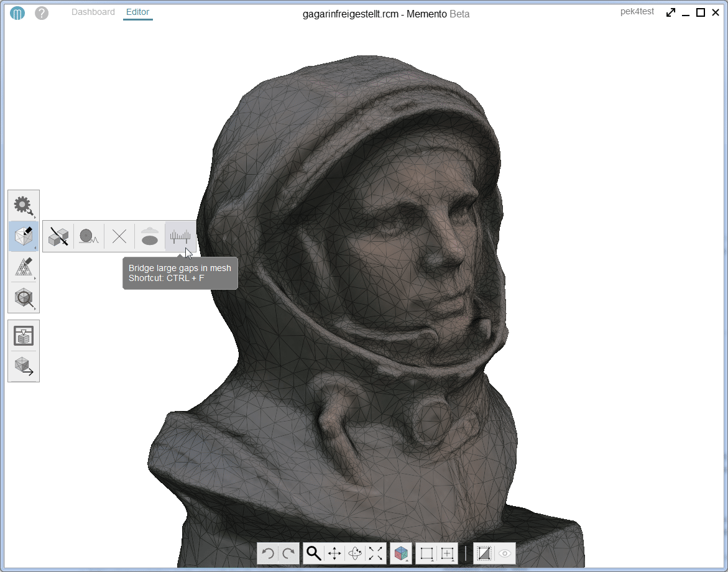Click the bridge large gaps tool
This screenshot has width=728, height=572.
tap(180, 236)
